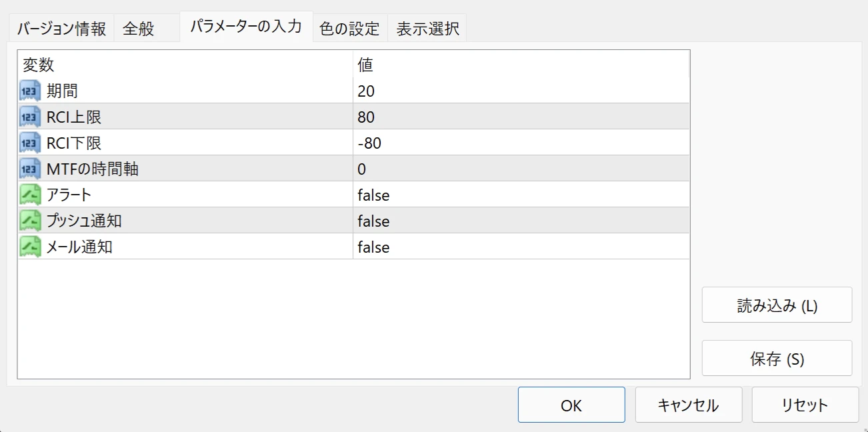The height and width of the screenshot is (432, 868).
Task: Click the boolean icon beside アラート
Action: point(29,195)
